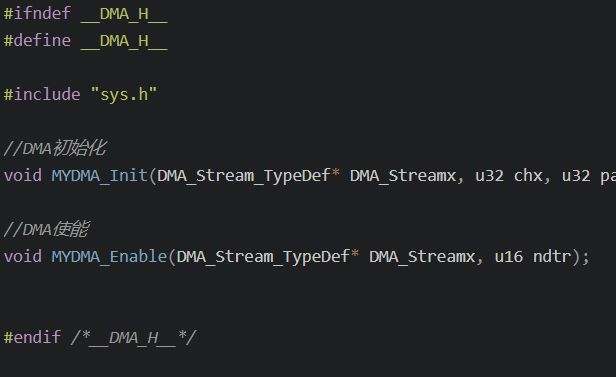Click the #define __DMA_H__ macro name
Screen dimensions: 616x377
124,41
